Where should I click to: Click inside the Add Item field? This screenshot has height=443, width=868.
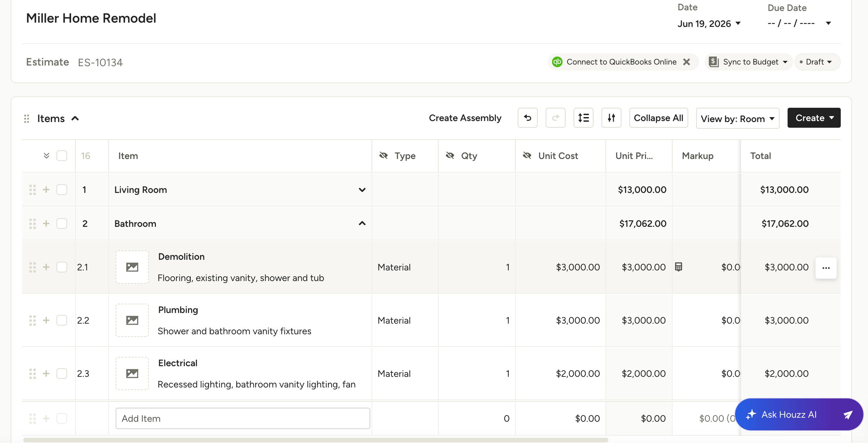coord(243,418)
